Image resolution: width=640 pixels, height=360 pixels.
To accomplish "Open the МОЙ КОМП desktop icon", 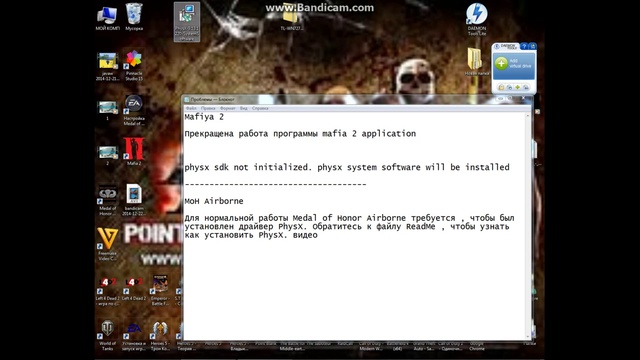I will [x=107, y=17].
